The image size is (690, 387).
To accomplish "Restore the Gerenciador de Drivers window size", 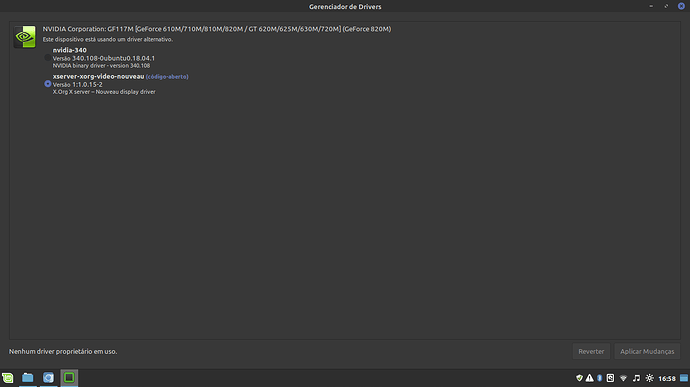I will 666,6.
